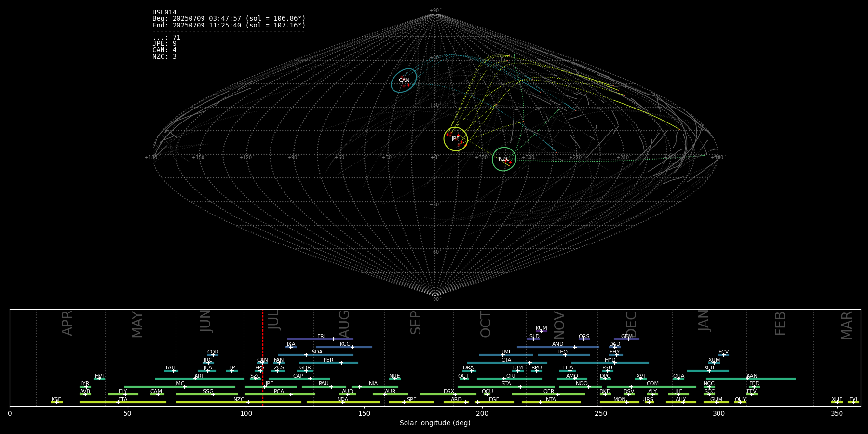
Task: Select the KCG shower label on the timeline
Action: (x=345, y=344)
